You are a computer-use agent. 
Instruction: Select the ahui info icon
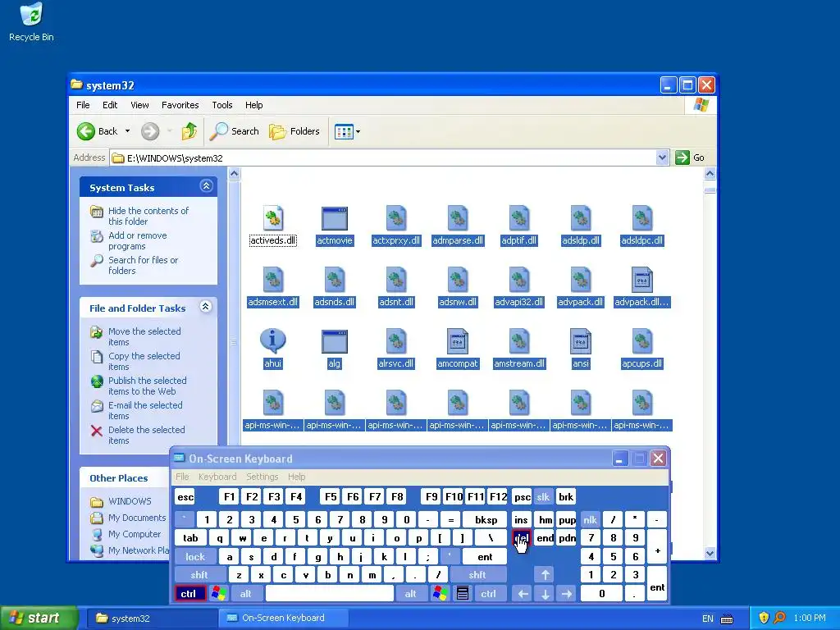pyautogui.click(x=272, y=340)
